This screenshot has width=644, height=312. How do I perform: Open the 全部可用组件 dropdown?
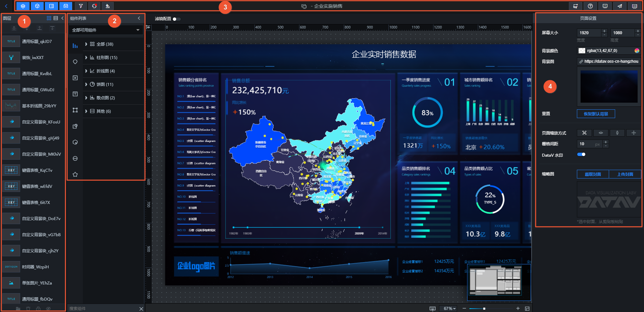[x=106, y=30]
